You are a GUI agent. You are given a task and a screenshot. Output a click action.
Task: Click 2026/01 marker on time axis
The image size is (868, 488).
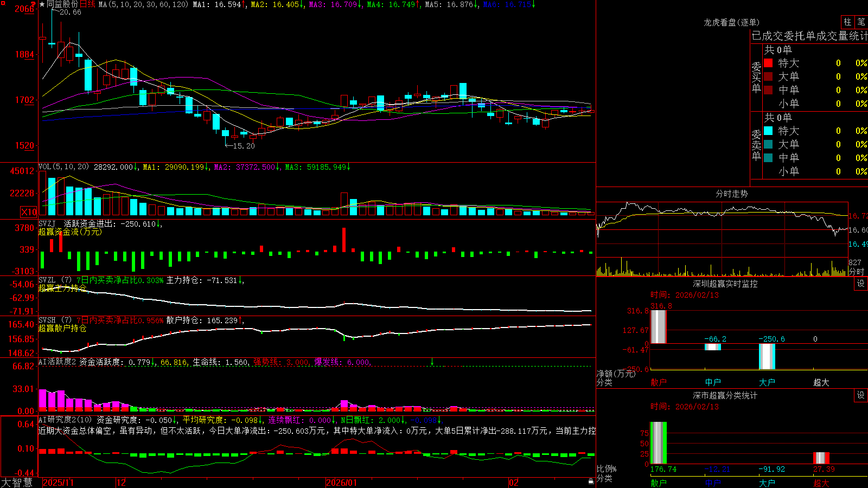pyautogui.click(x=341, y=483)
